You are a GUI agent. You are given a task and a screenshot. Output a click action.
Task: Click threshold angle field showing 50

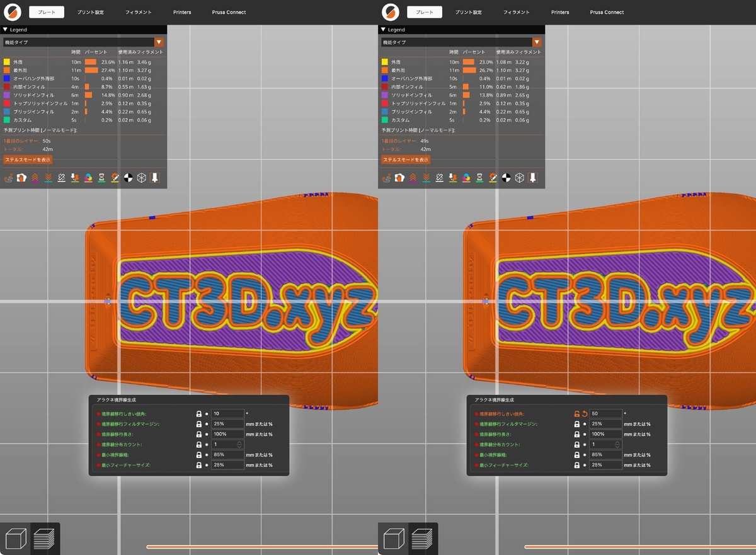point(605,414)
